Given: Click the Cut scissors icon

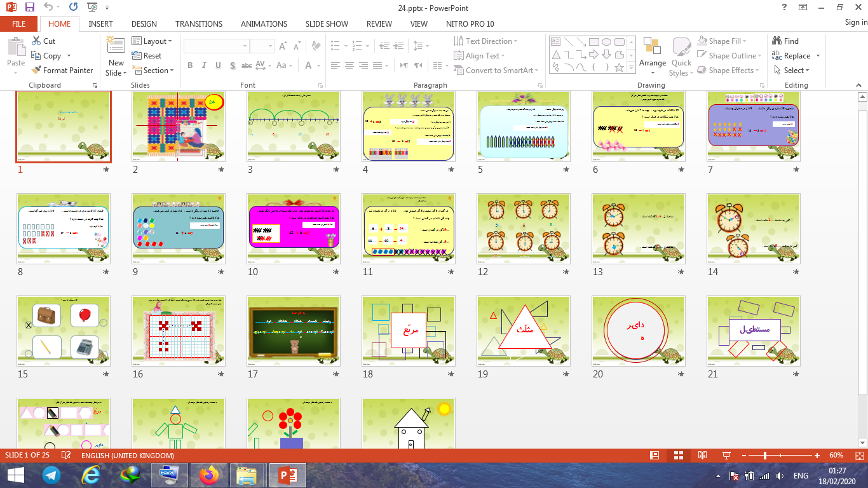Looking at the screenshot, I should click(x=36, y=41).
